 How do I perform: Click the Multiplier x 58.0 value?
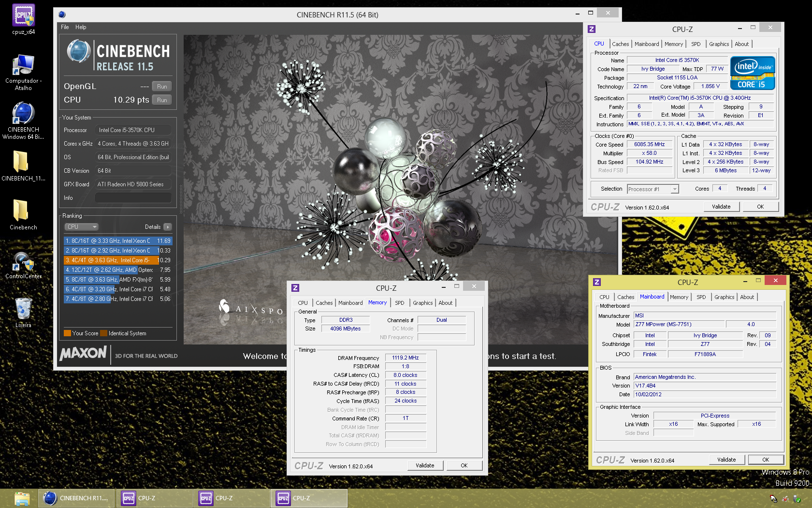coord(650,153)
